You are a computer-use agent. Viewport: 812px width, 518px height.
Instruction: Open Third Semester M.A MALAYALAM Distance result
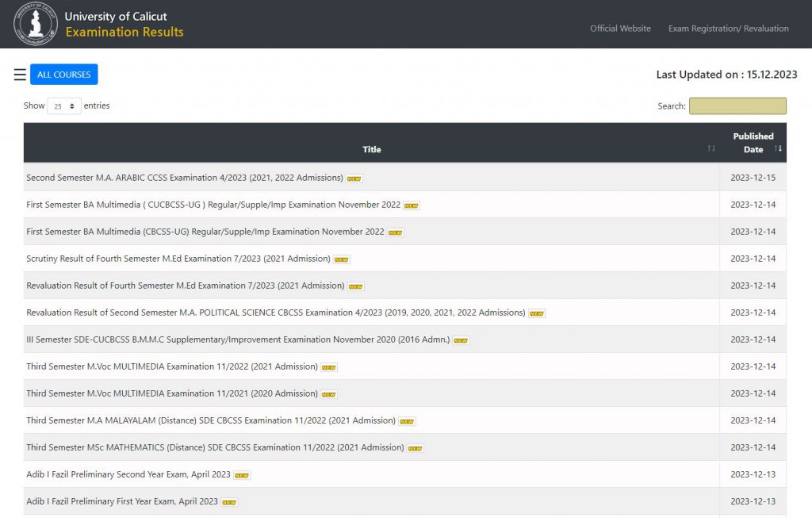pos(210,420)
